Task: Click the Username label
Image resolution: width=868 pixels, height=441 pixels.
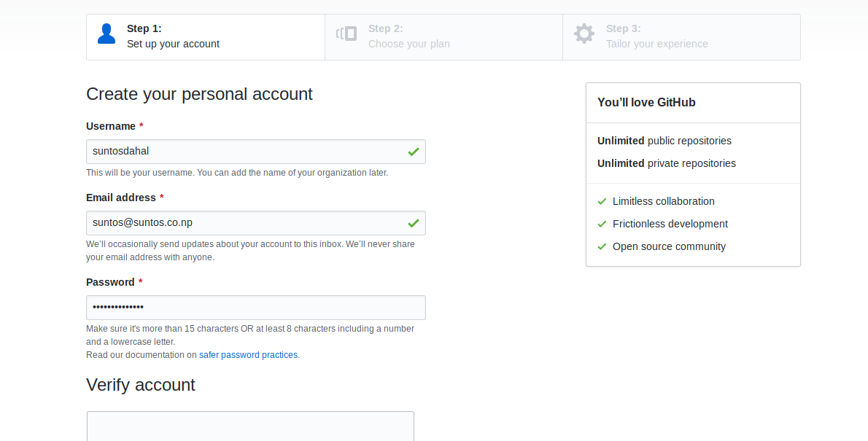Action: (x=111, y=126)
